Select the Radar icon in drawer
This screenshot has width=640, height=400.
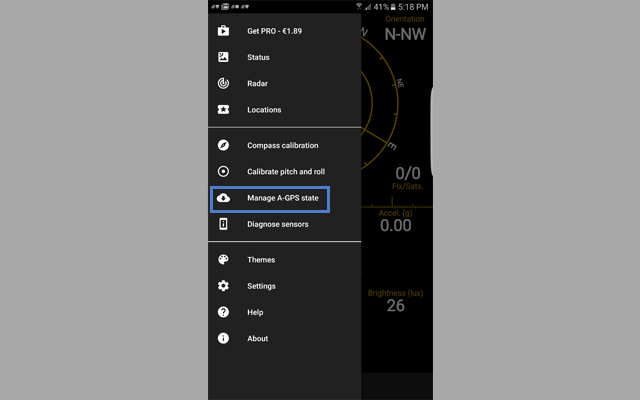tap(223, 83)
